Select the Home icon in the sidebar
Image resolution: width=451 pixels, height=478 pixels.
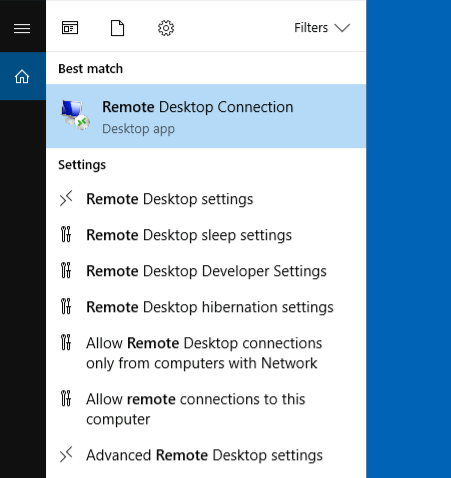click(x=22, y=76)
